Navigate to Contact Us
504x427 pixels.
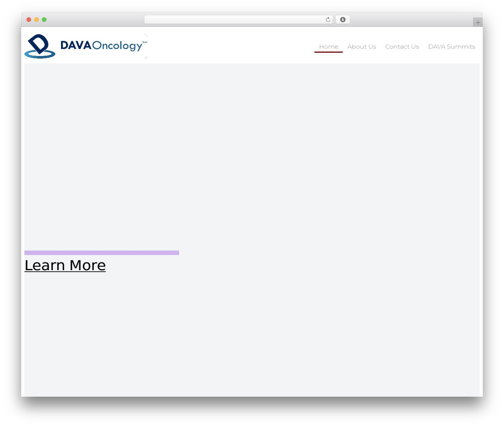pyautogui.click(x=402, y=46)
